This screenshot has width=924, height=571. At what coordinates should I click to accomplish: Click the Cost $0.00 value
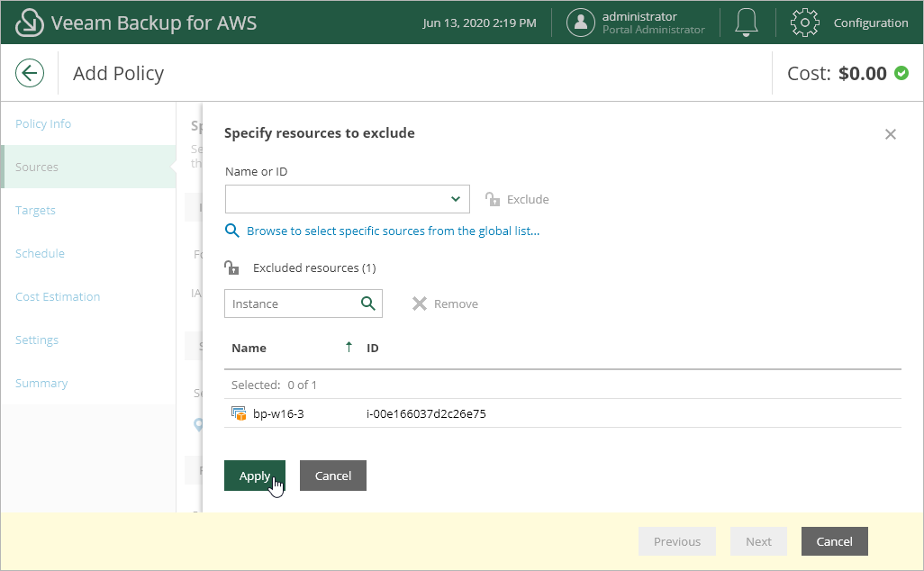pos(863,73)
